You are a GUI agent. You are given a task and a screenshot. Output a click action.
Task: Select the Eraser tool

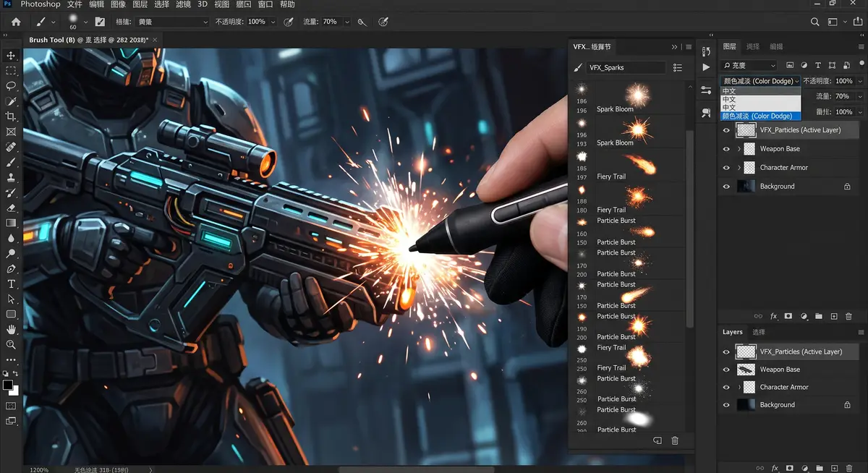pos(11,208)
